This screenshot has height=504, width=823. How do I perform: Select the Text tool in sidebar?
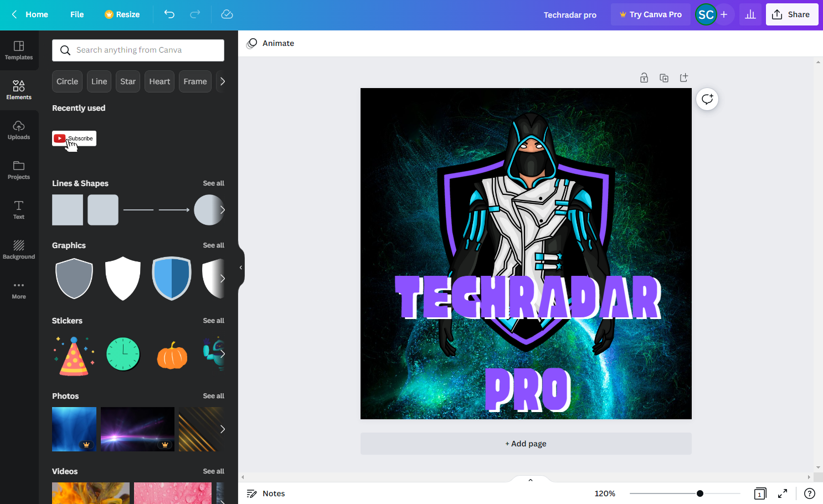click(19, 209)
